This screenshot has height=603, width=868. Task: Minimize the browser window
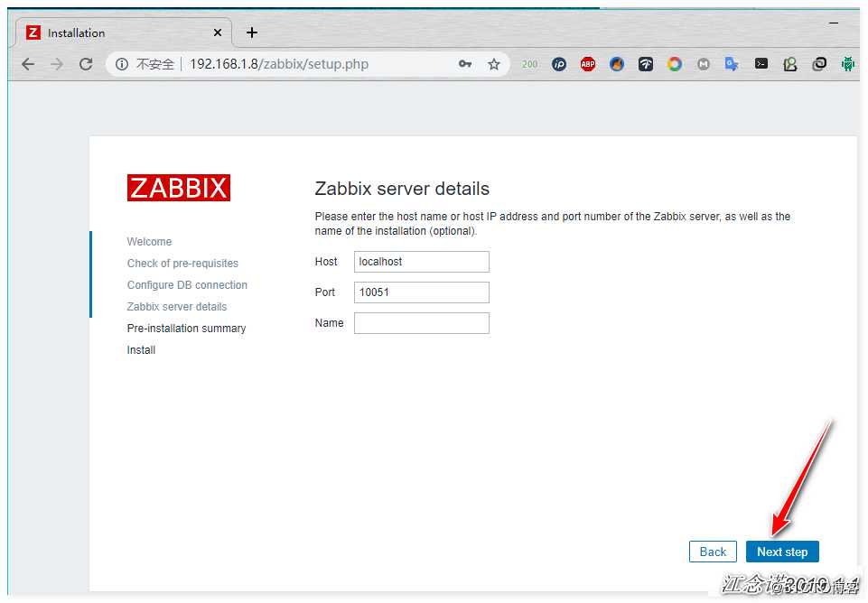click(x=834, y=23)
